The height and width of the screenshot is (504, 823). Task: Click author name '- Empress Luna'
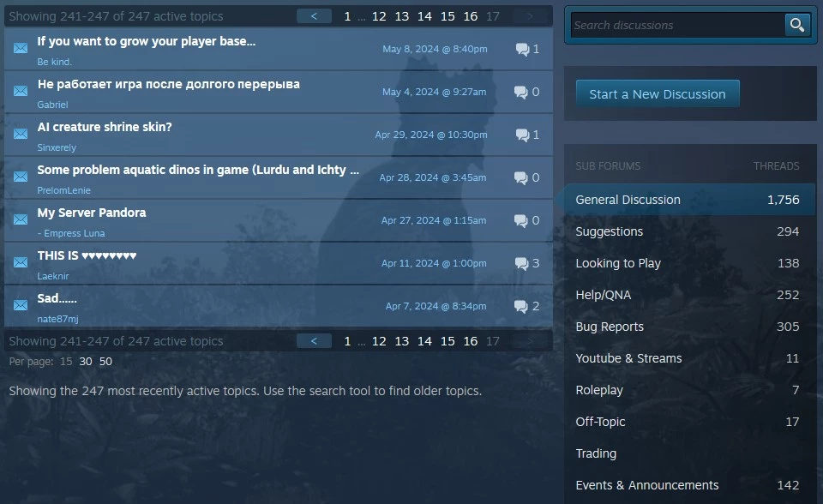click(x=71, y=233)
